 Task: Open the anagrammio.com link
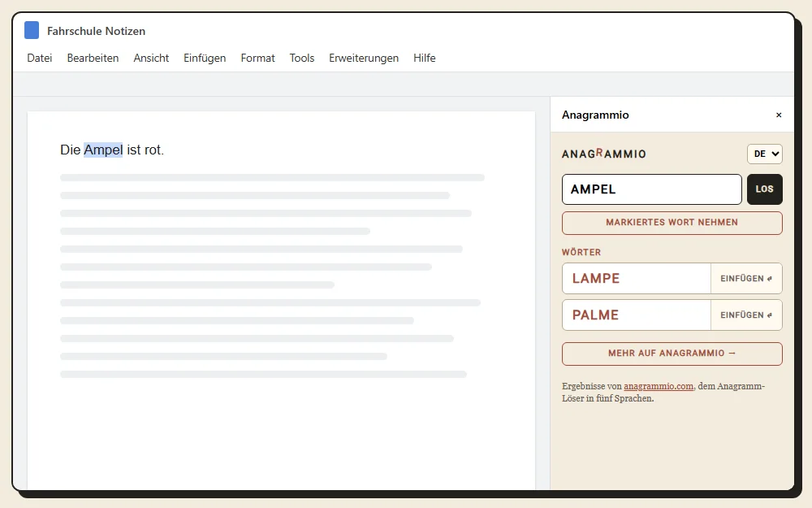click(x=659, y=386)
